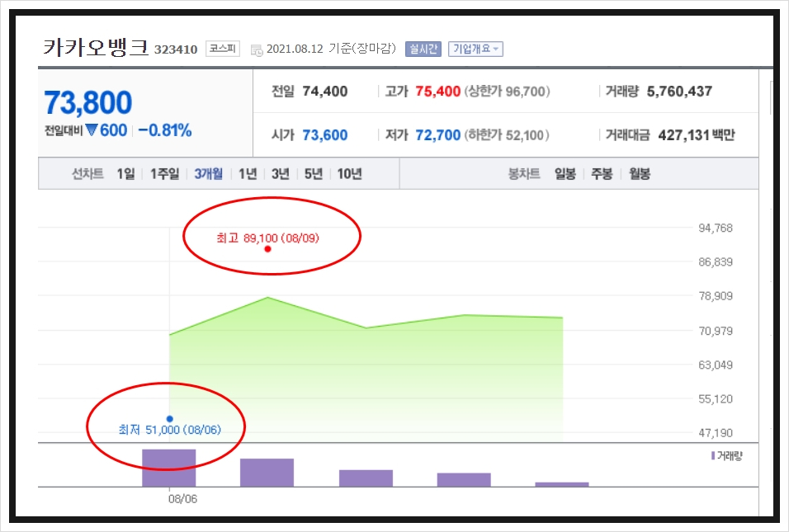
Task: Select the 1년 line chart tab
Action: tap(248, 174)
